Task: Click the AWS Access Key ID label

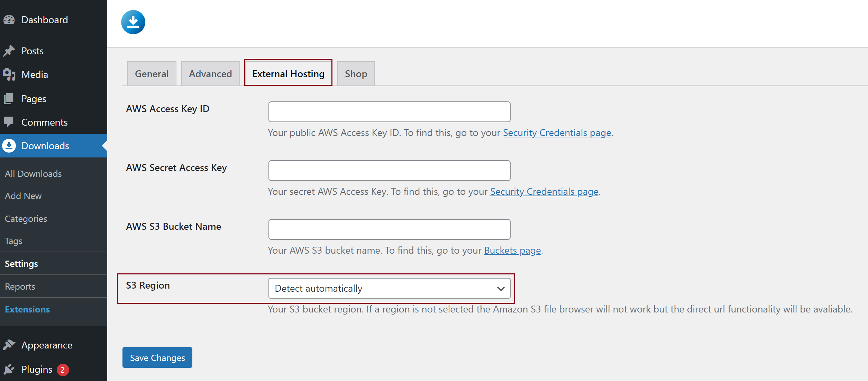Action: pos(168,109)
